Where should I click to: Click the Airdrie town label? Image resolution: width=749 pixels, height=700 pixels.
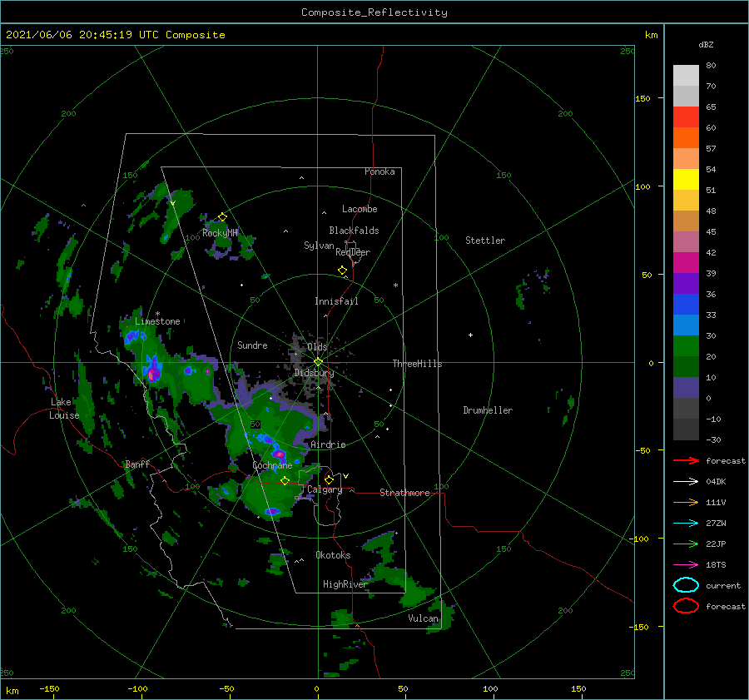click(328, 444)
